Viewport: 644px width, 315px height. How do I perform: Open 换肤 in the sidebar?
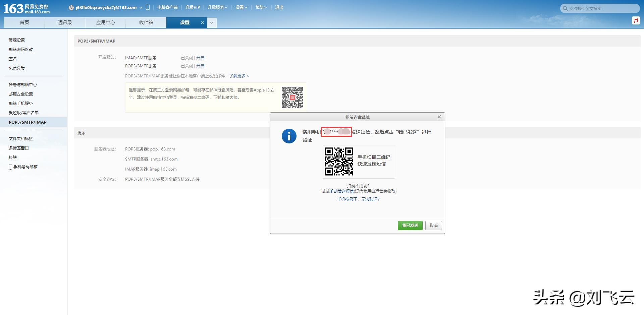click(13, 157)
